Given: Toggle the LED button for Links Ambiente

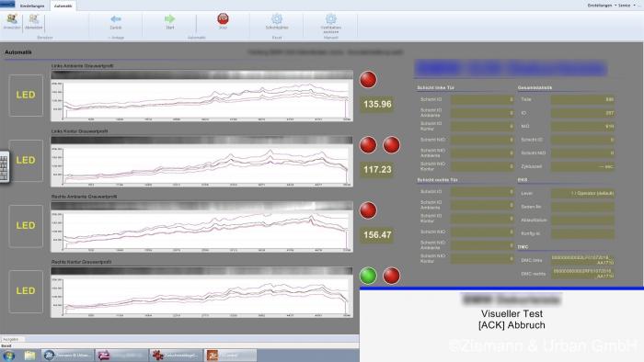Looking at the screenshot, I should click(x=26, y=96).
